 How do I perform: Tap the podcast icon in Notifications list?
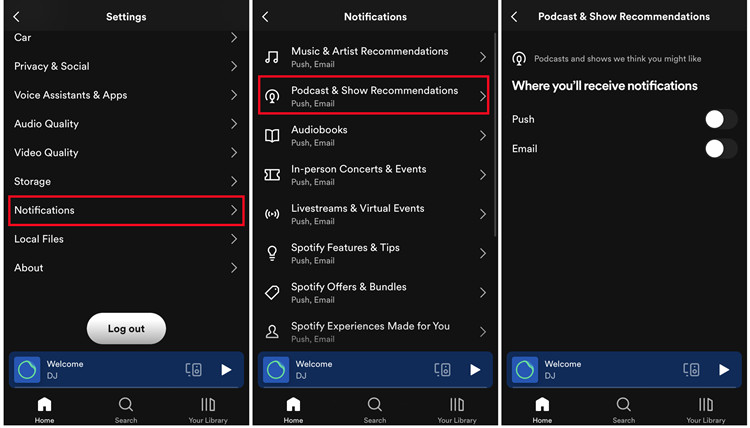[x=272, y=97]
